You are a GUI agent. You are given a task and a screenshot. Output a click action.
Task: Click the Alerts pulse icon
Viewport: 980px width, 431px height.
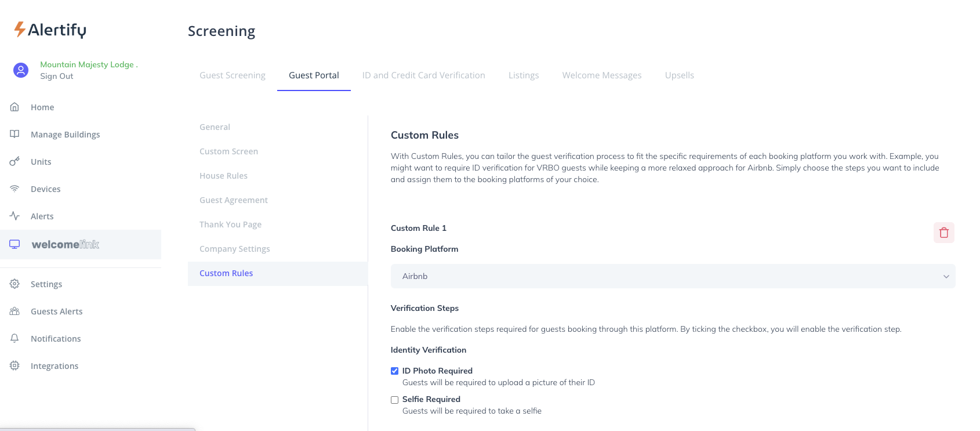point(14,216)
